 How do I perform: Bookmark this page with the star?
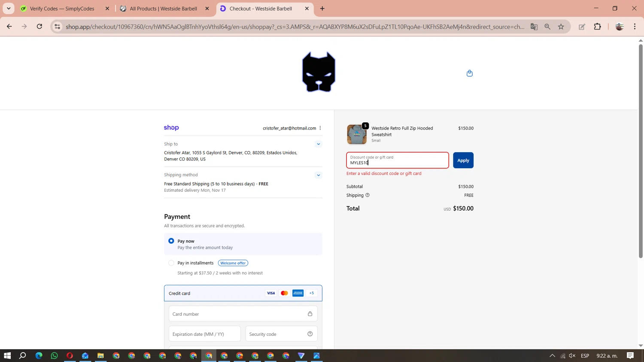coord(561,27)
